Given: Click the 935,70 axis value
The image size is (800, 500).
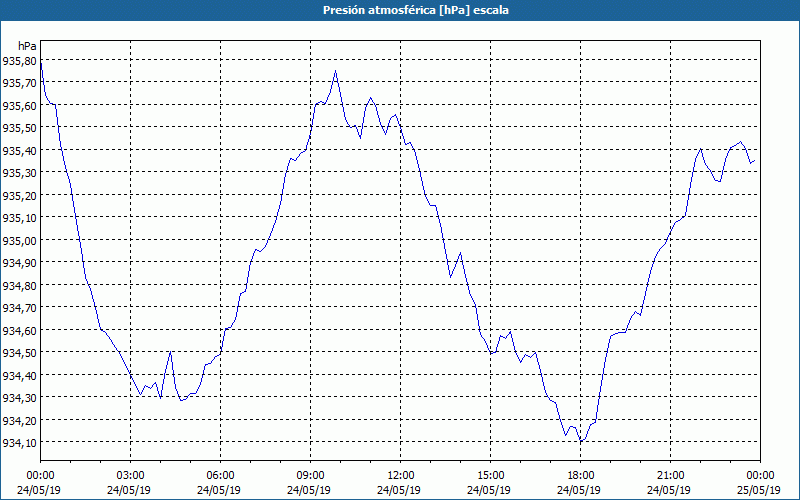Looking at the screenshot, I should [19, 83].
